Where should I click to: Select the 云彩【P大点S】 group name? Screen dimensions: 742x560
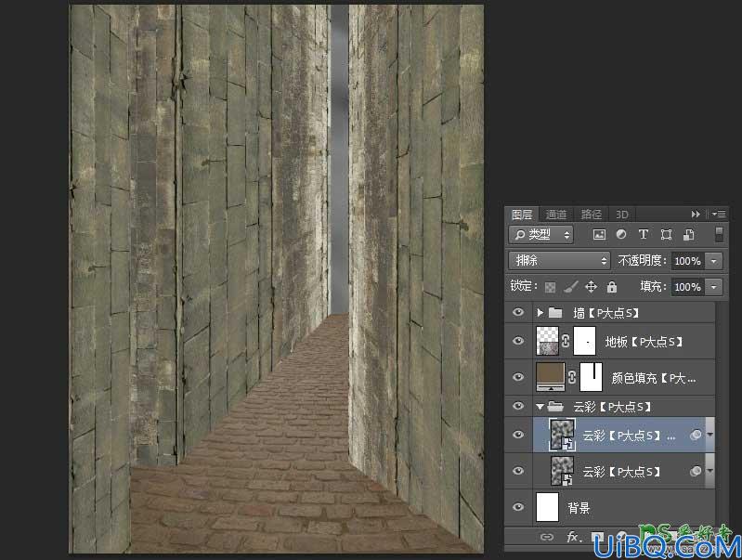(612, 407)
